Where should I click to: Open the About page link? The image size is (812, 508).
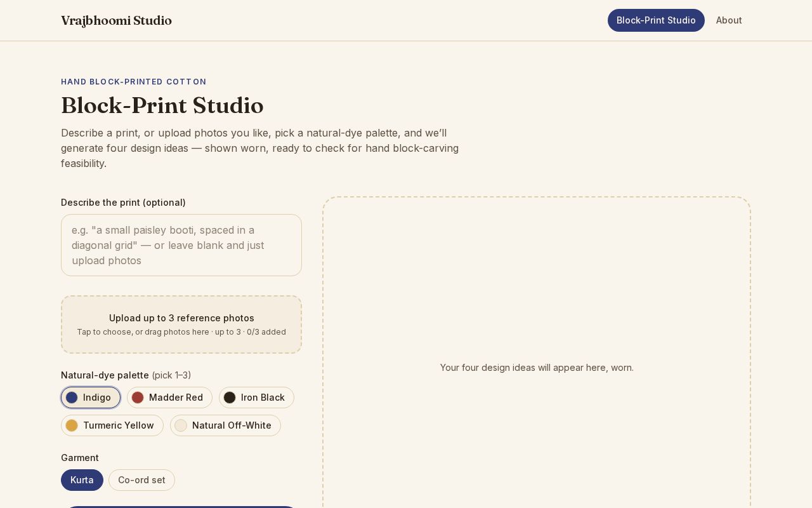click(729, 20)
